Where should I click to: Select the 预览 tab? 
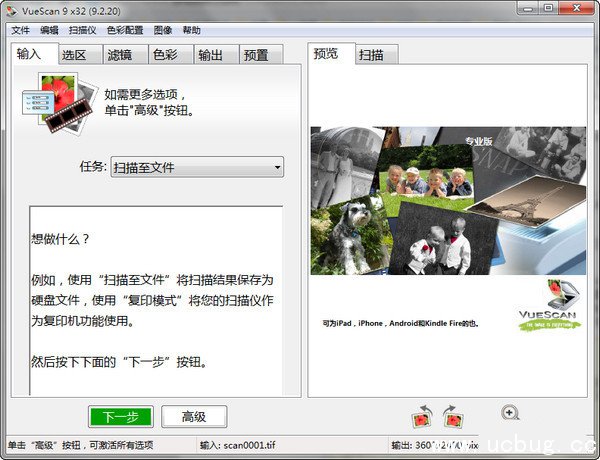coord(331,54)
